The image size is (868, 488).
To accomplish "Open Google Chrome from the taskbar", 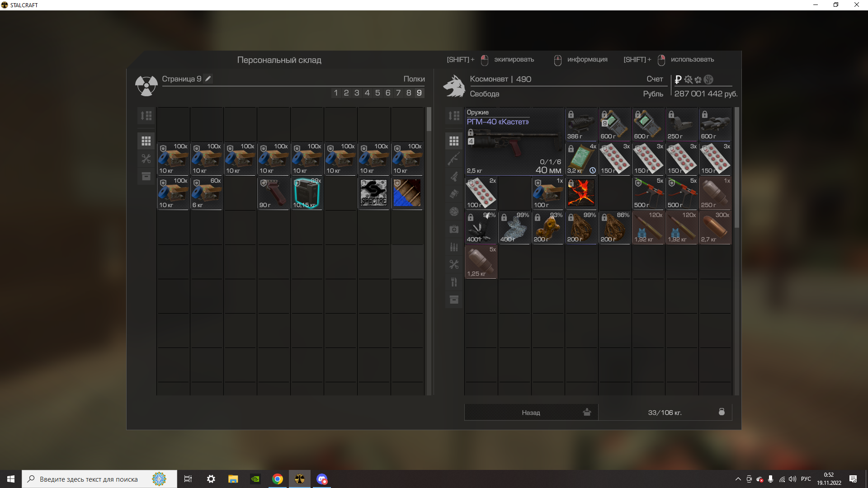I will click(x=278, y=479).
